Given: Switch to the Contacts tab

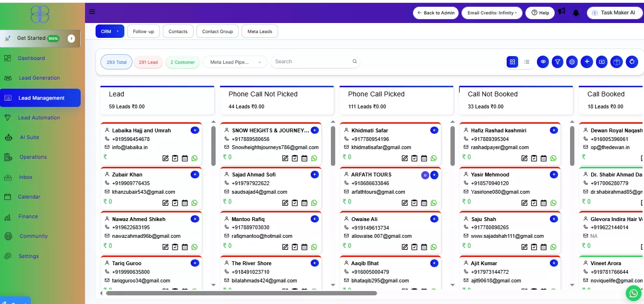Looking at the screenshot, I should pyautogui.click(x=178, y=31).
